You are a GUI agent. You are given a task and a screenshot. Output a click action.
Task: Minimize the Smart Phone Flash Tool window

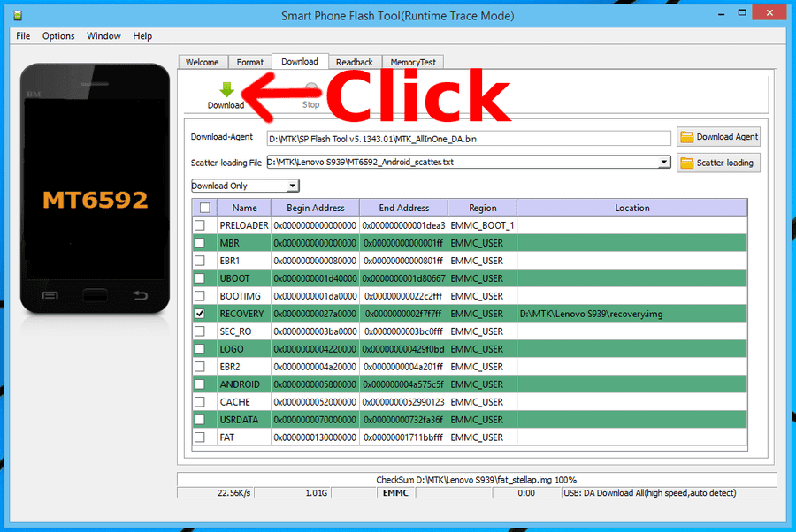tap(721, 13)
